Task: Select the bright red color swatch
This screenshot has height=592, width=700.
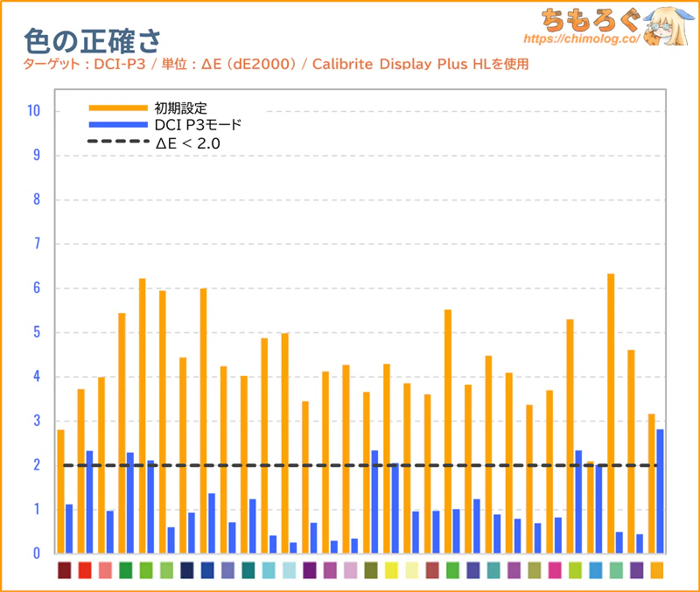Action: pyautogui.click(x=85, y=570)
